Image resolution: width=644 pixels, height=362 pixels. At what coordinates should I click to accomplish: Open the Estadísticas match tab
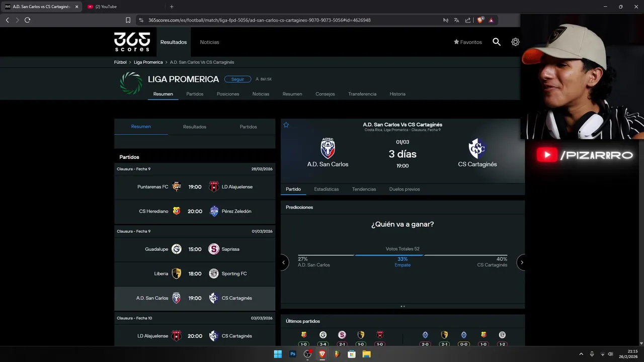coord(327,189)
